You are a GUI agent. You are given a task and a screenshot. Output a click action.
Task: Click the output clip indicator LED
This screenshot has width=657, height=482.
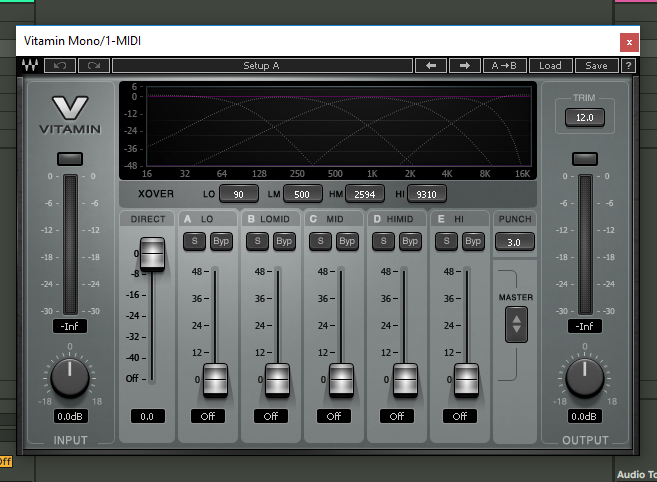click(x=585, y=158)
